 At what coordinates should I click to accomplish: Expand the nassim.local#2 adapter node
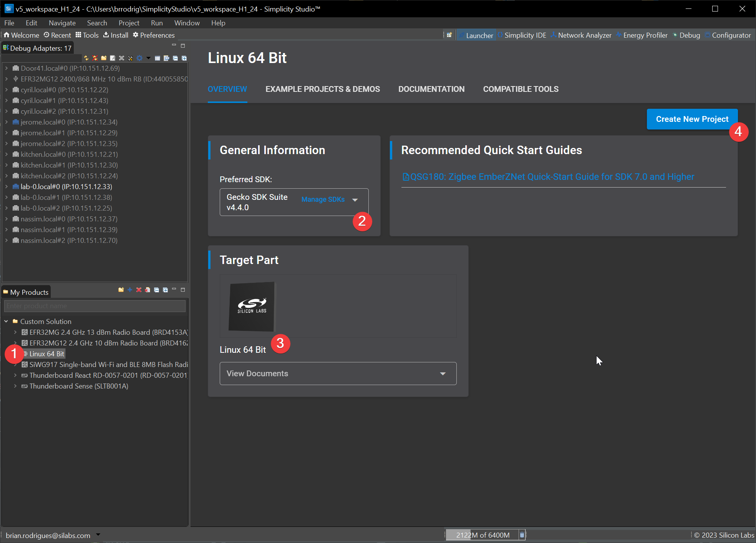pyautogui.click(x=7, y=240)
